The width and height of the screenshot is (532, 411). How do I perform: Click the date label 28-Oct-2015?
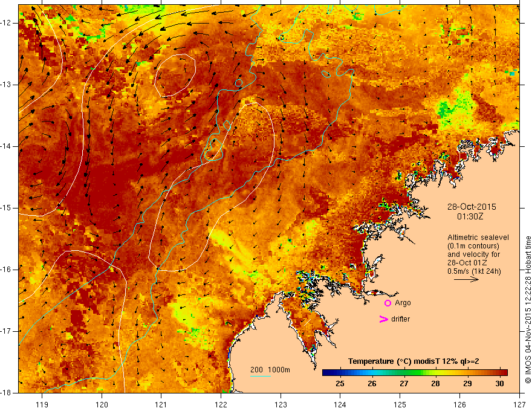click(x=472, y=207)
